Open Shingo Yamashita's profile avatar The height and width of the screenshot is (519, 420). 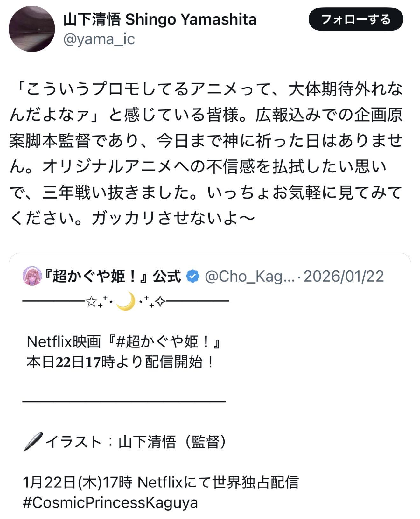click(32, 29)
